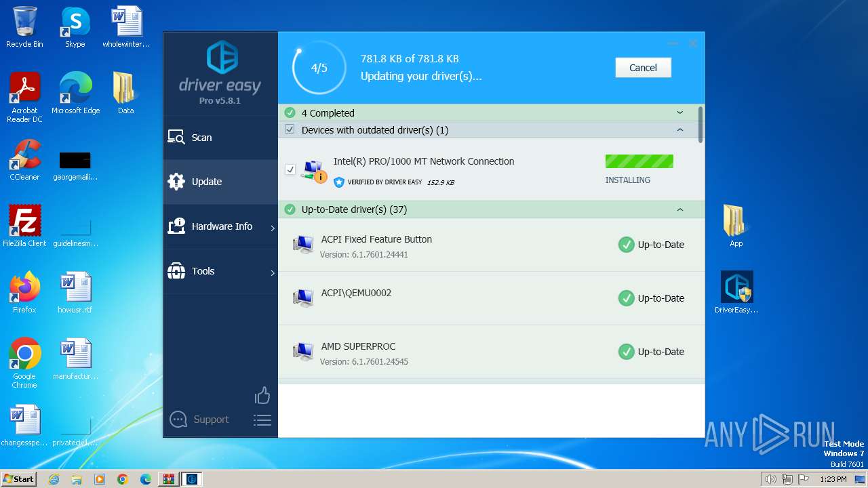Open the Update section in sidebar
Viewport: 868px width, 488px height.
(x=220, y=182)
